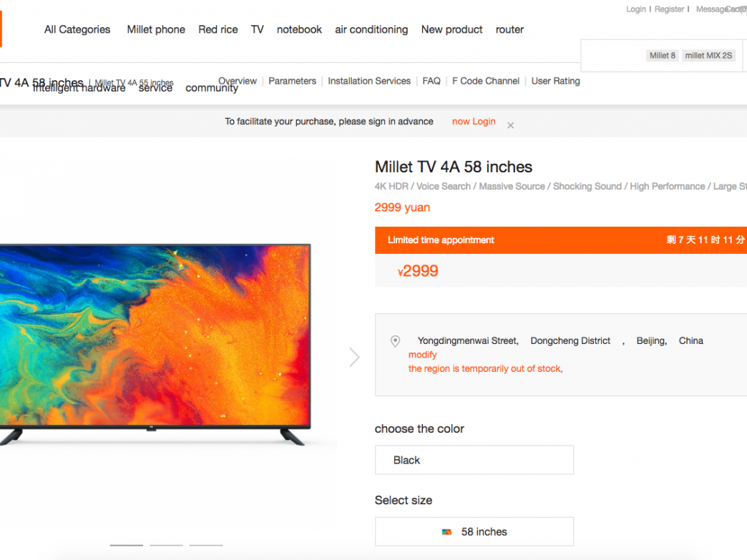Open All Categories menu

[x=77, y=29]
